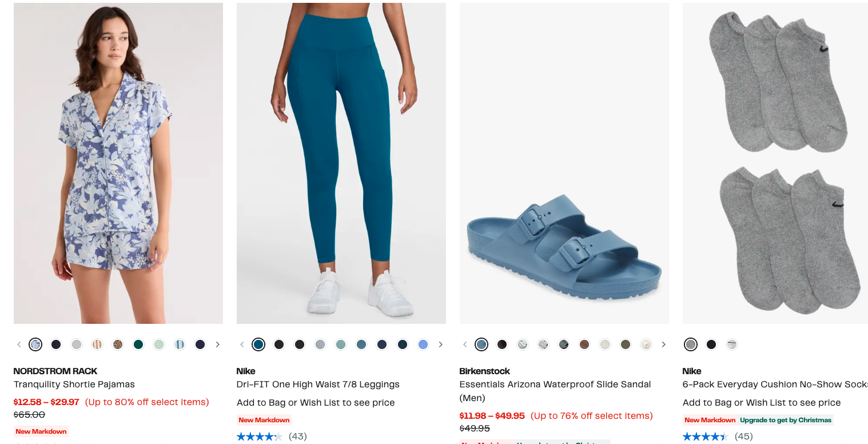This screenshot has width=868, height=444.
Task: Show next pajama colors with right arrow
Action: pos(217,344)
